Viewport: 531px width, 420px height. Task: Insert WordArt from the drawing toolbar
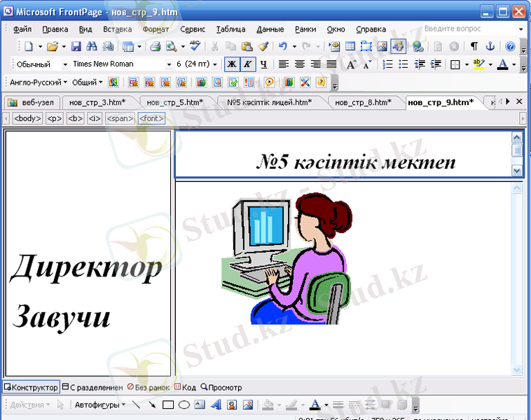pos(216,405)
